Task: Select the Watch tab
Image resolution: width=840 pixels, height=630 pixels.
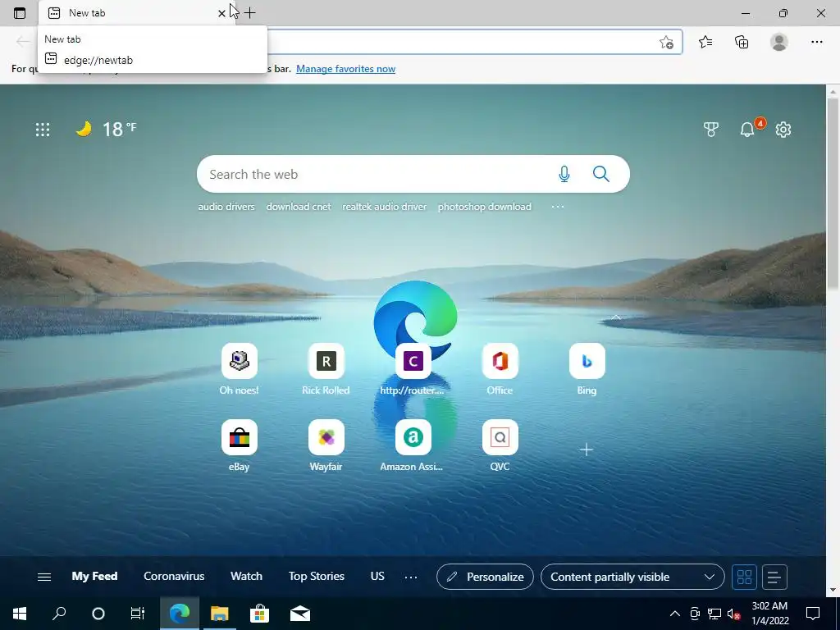Action: 246,577
